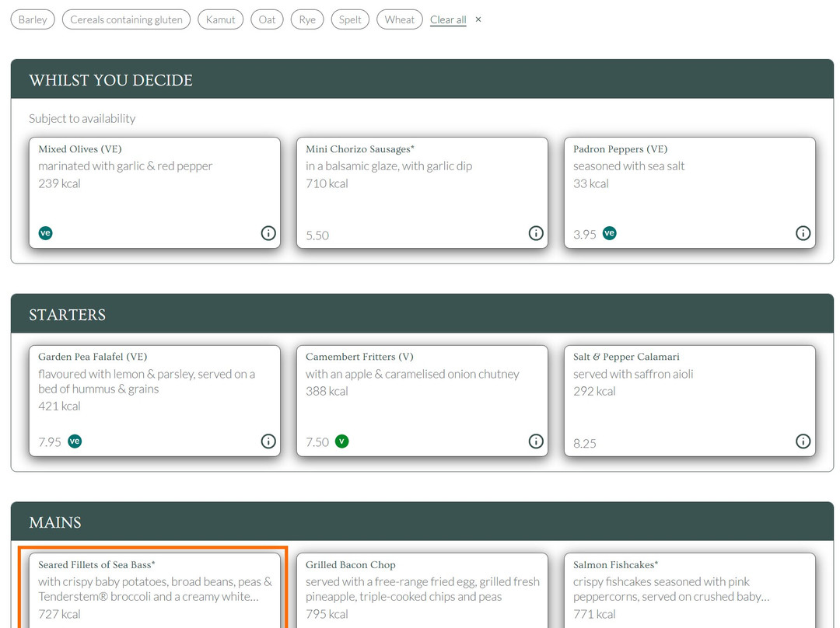Open Camembert Fritters info icon
This screenshot has width=840, height=628.
[536, 441]
